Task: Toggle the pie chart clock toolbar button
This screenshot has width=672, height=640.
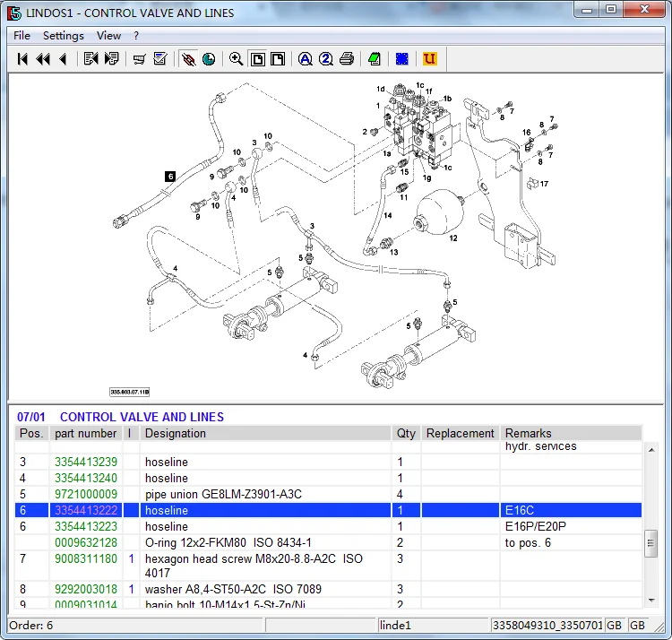Action: (209, 59)
